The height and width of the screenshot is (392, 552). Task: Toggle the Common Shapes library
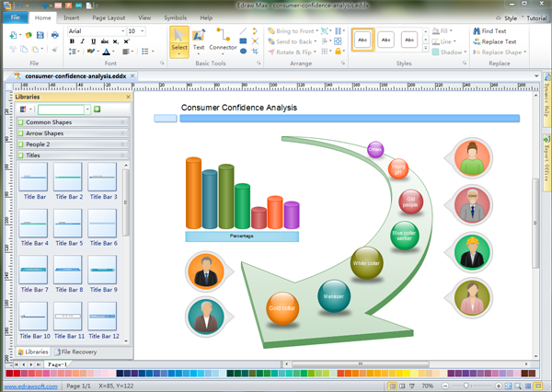click(x=73, y=122)
